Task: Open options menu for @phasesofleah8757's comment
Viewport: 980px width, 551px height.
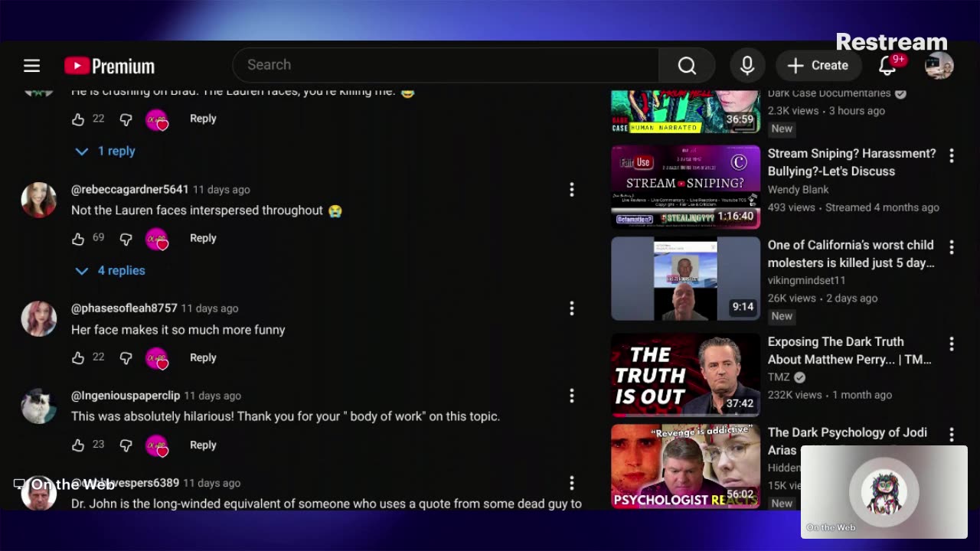Action: 571,308
